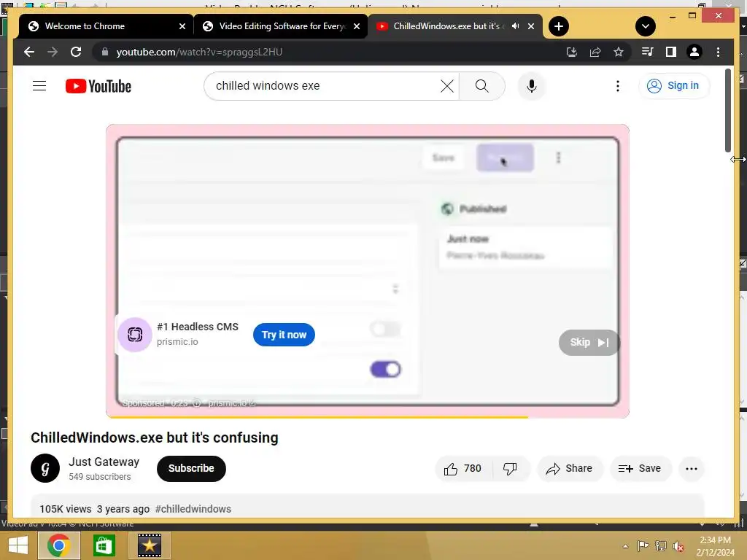Open Chrome profile avatar
The image size is (747, 560).
tap(694, 52)
